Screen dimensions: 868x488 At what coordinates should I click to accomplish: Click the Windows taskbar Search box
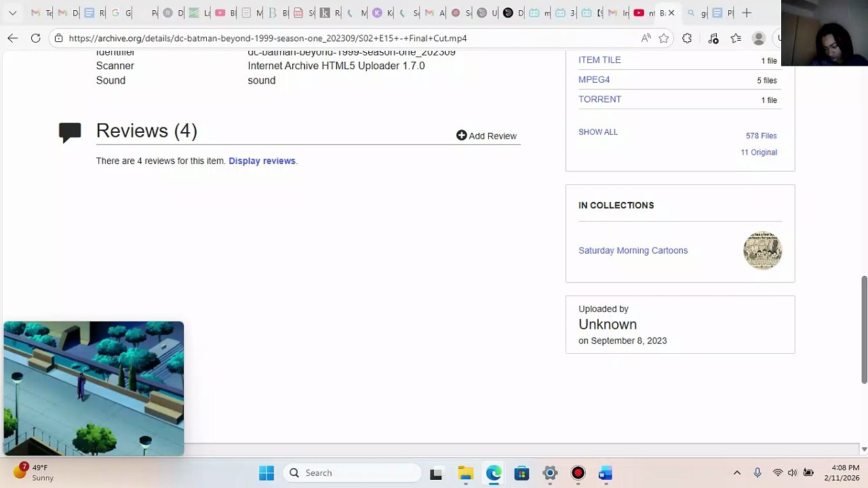click(353, 473)
